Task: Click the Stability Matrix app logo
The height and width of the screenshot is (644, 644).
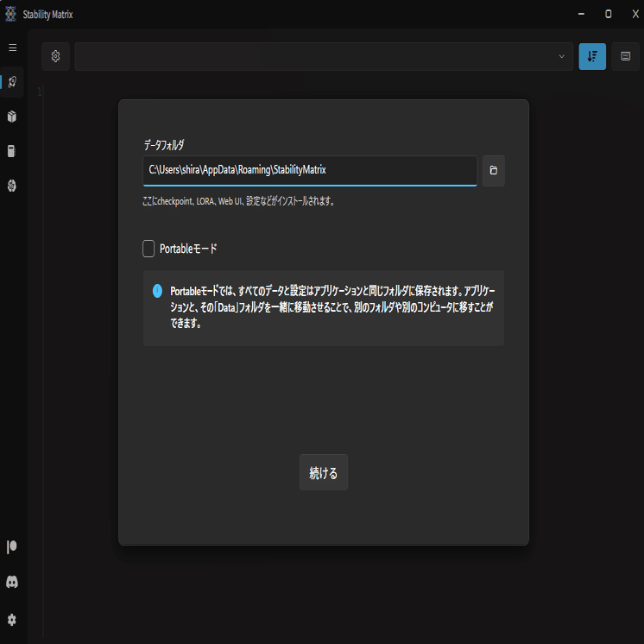Action: 10,14
